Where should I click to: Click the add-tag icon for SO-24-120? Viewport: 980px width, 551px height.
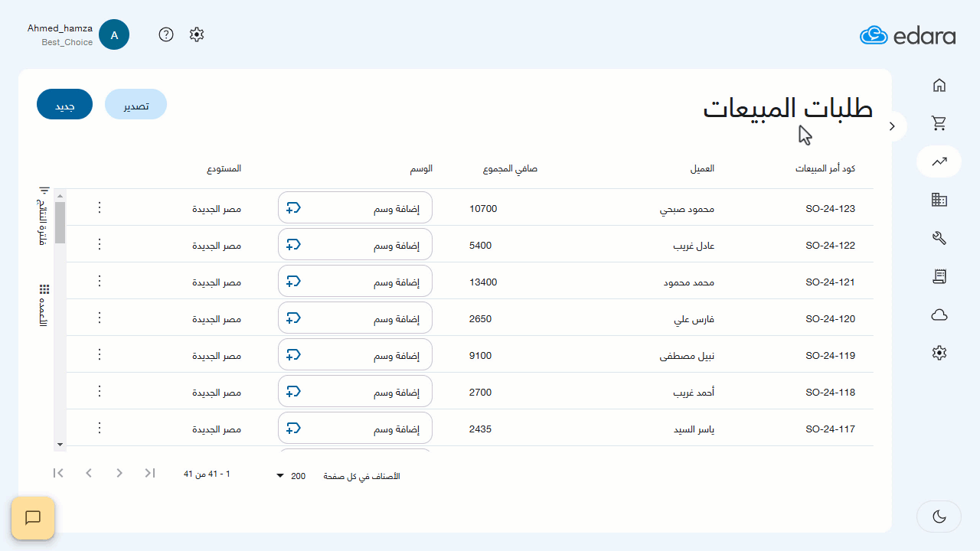point(293,318)
